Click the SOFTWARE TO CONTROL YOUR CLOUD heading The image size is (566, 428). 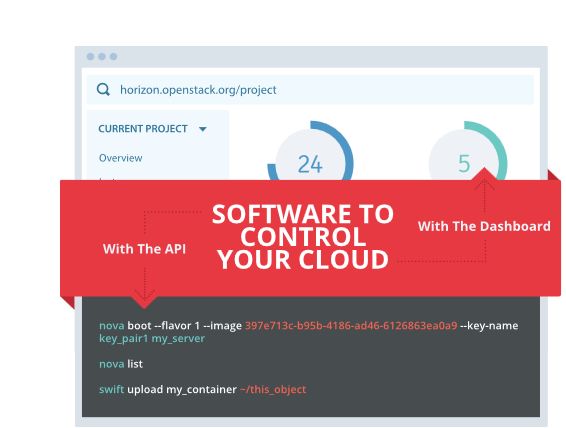pyautogui.click(x=303, y=237)
